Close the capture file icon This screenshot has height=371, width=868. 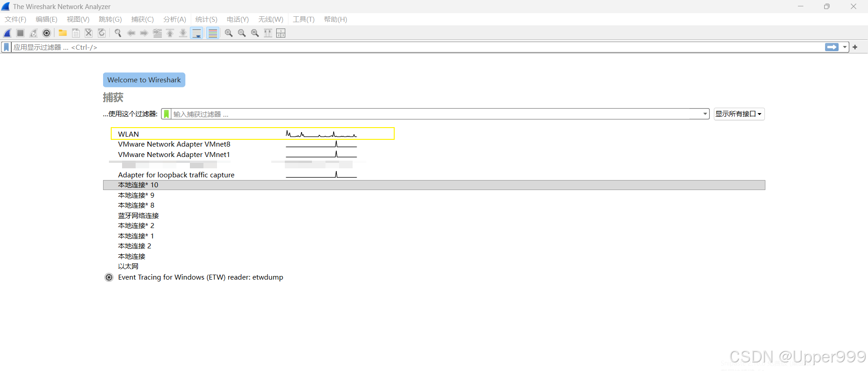point(89,33)
